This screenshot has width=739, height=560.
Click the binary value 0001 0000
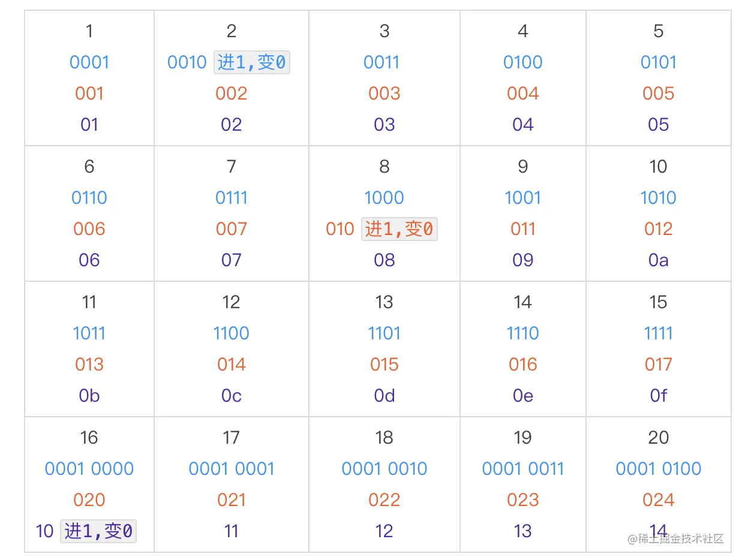[x=89, y=469]
